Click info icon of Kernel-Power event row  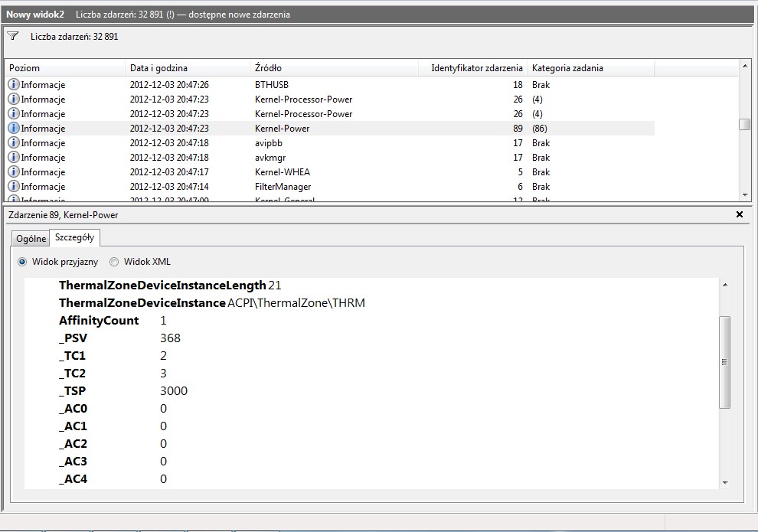coord(14,128)
